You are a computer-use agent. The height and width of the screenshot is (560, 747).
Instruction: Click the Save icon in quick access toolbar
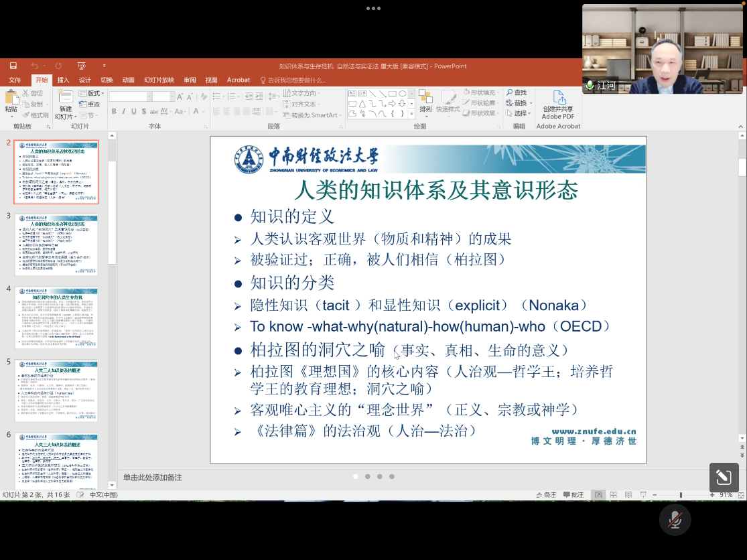click(x=13, y=66)
